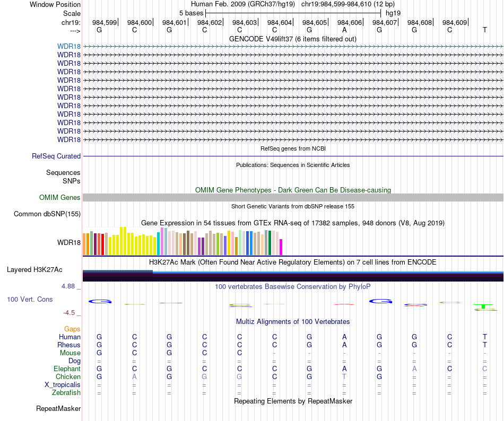Click the OMIM Genes track label
This screenshot has height=421, width=504.
(x=60, y=197)
